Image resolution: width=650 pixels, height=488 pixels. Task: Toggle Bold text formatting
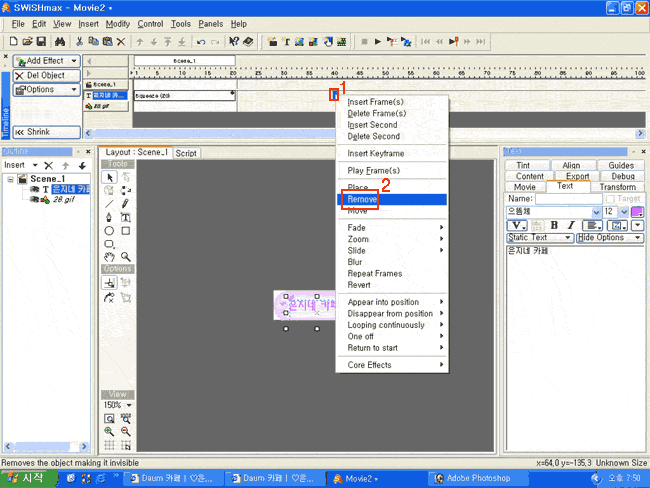coord(554,225)
